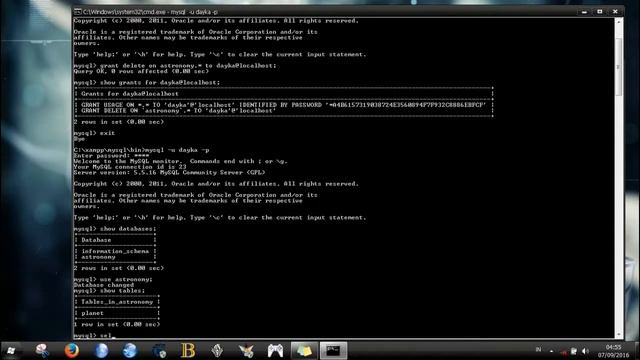Viewport: 640px width, 360px height.
Task: Click the 'show databases;' command line
Action: (x=115, y=229)
